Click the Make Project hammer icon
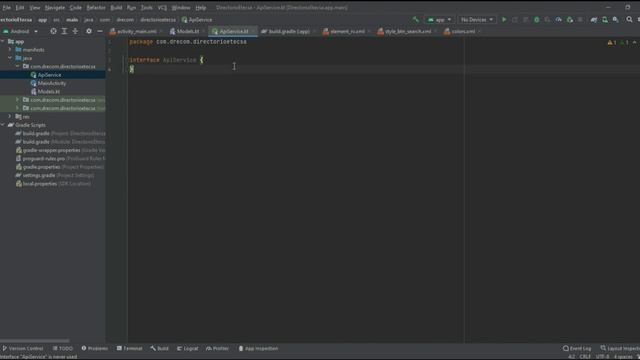This screenshot has width=640, height=360. pos(416,19)
